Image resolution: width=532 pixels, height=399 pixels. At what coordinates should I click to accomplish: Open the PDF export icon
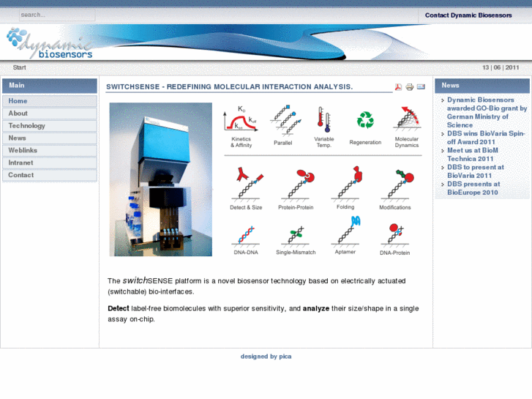pos(398,87)
